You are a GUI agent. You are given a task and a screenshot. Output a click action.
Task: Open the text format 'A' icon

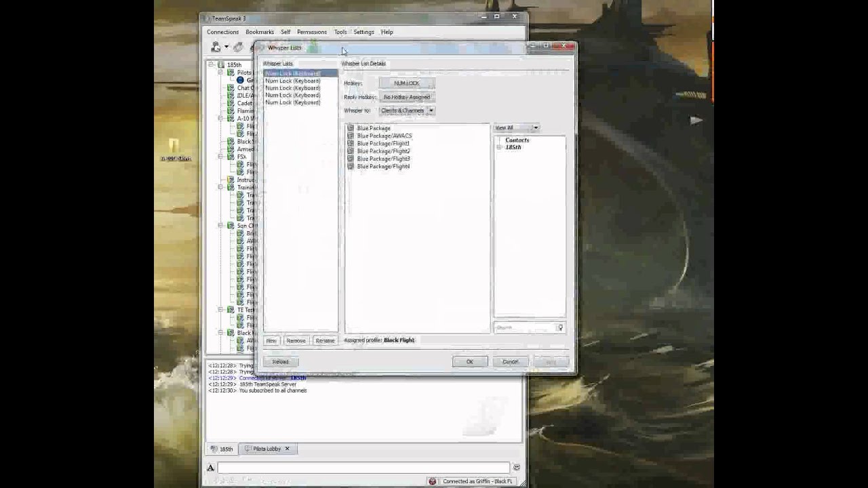(x=210, y=467)
